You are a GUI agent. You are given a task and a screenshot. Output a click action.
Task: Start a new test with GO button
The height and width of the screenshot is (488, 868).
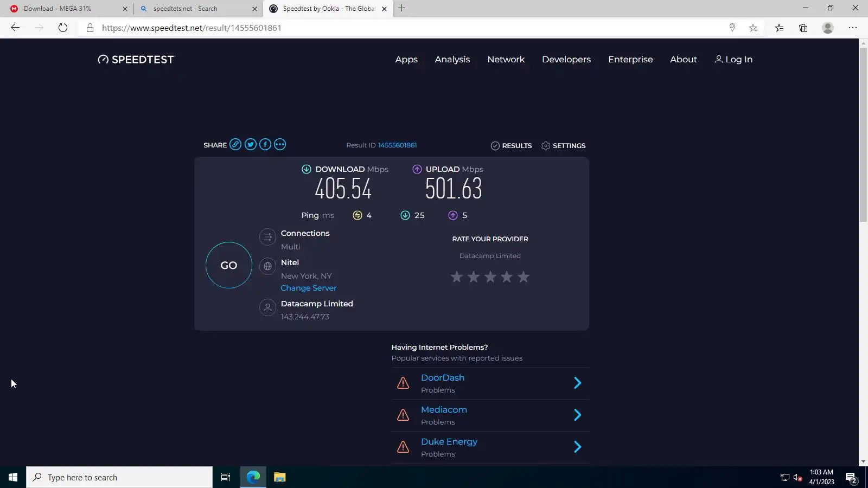tap(229, 265)
